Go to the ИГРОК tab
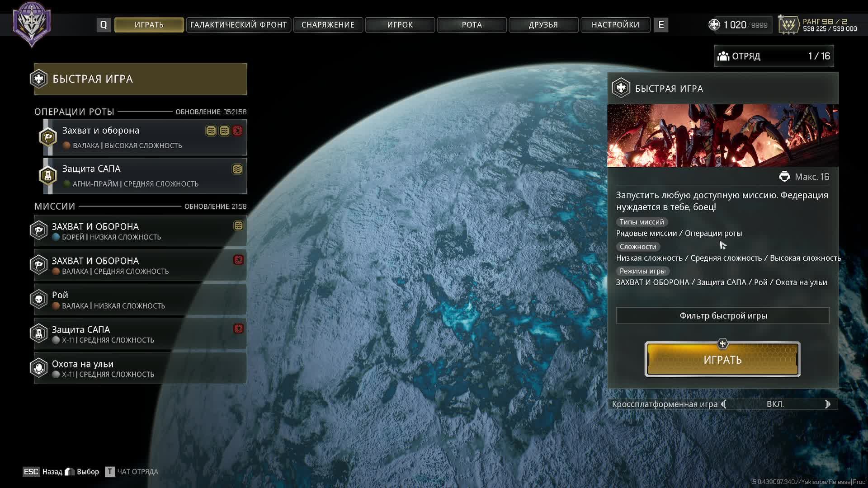The image size is (868, 488). [400, 25]
